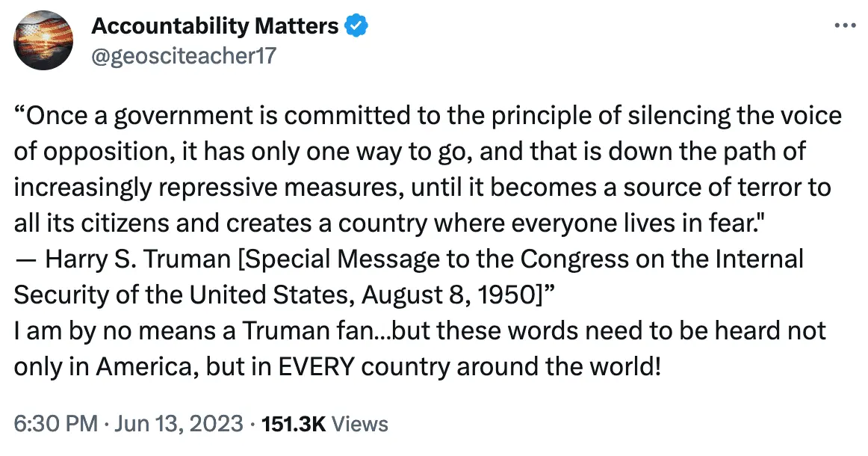
Task: Click the 151.3K view count number
Action: point(292,424)
